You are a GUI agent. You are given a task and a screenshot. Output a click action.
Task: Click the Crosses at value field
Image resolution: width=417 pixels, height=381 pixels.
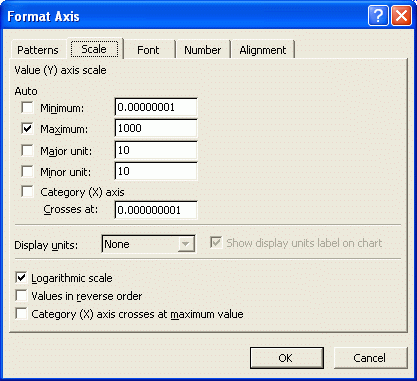[156, 210]
